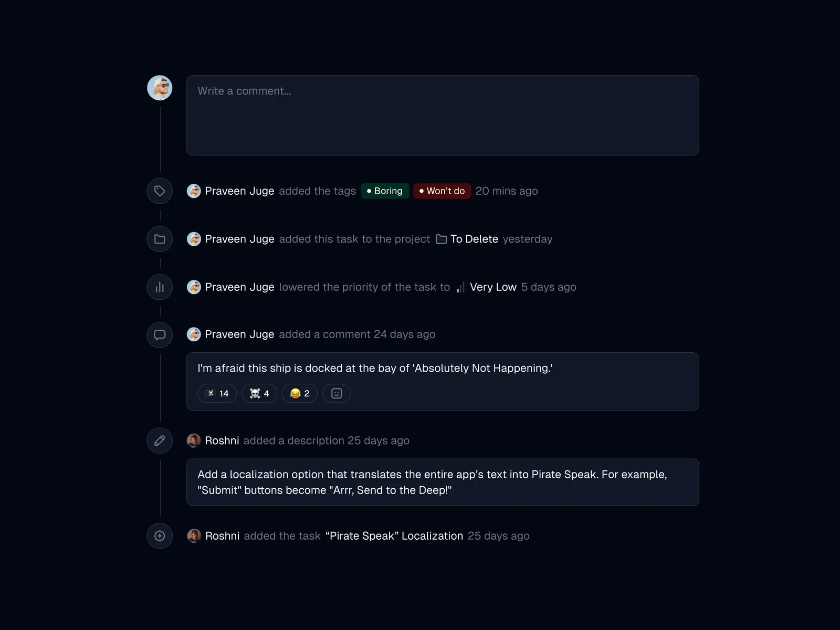
Task: Click the priority bars timeline icon
Action: click(160, 287)
